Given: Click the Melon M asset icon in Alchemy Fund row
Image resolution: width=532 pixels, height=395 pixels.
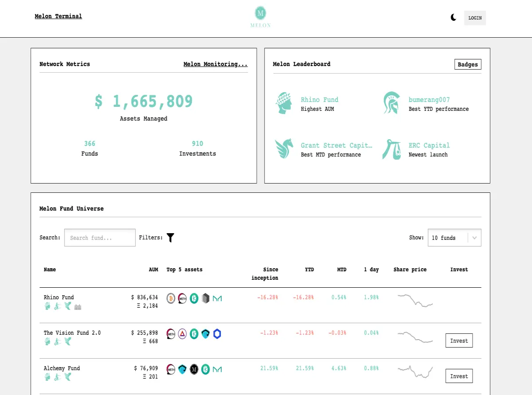Looking at the screenshot, I should coord(194,369).
